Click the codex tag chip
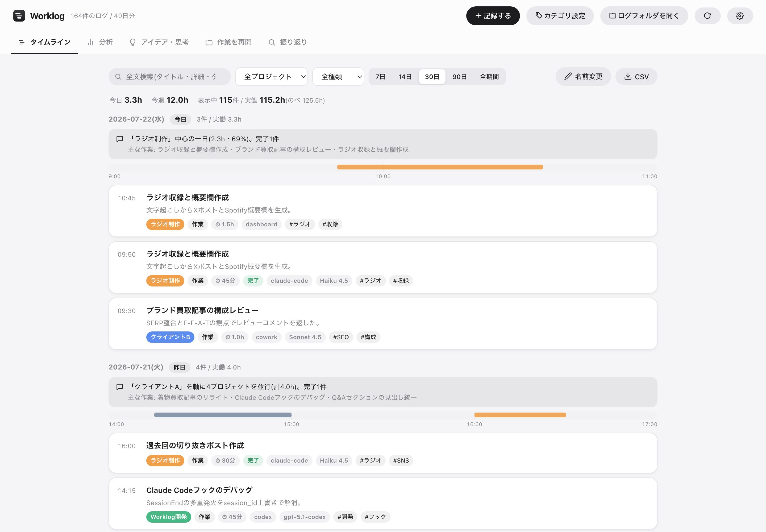The height and width of the screenshot is (532, 766). [263, 517]
